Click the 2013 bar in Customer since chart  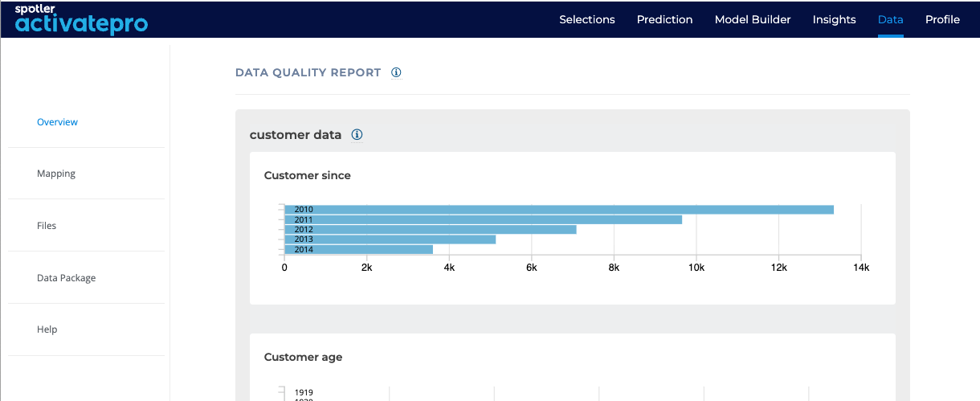pos(390,239)
